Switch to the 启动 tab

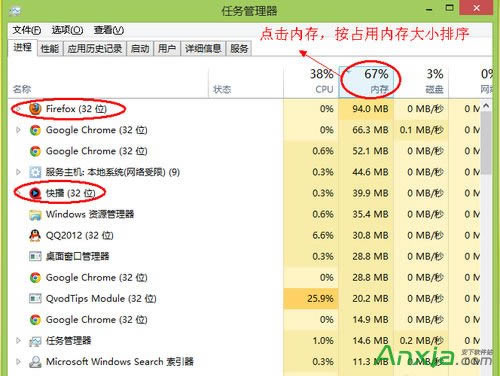140,49
